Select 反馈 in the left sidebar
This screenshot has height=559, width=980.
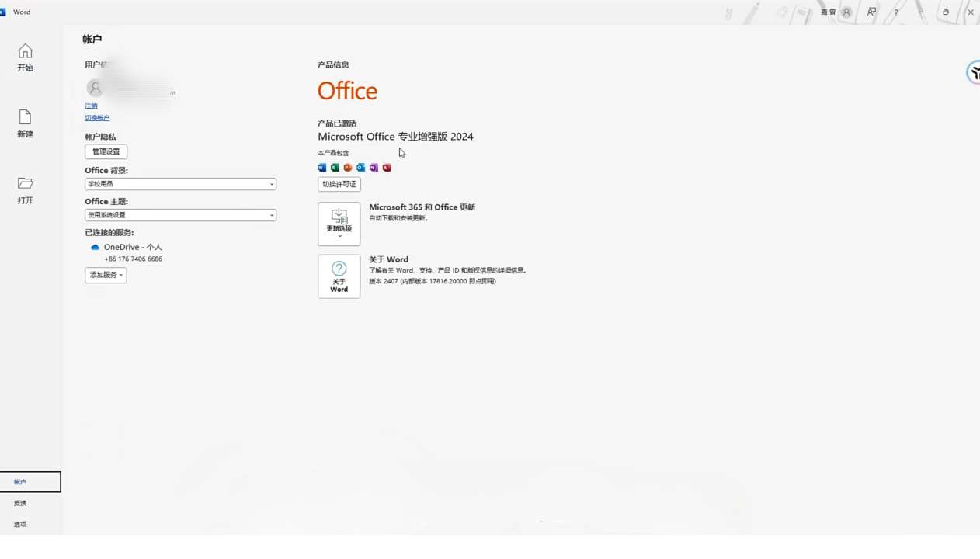coord(20,503)
